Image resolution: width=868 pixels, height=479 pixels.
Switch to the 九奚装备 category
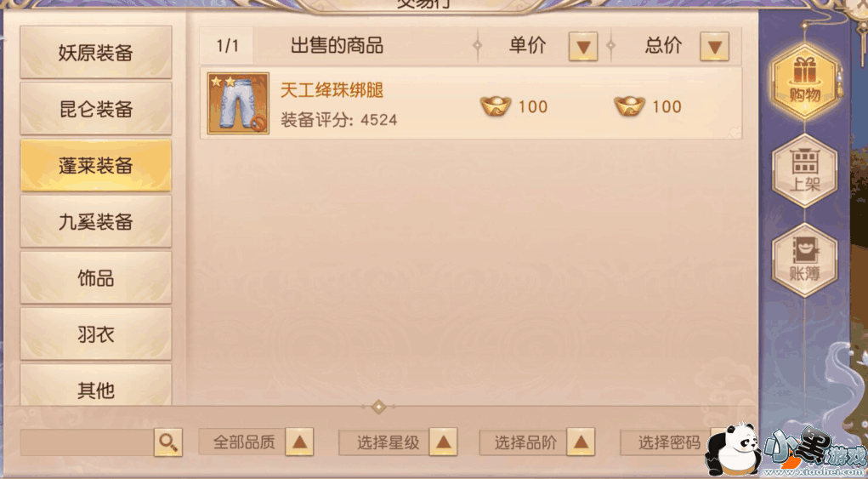click(x=96, y=221)
